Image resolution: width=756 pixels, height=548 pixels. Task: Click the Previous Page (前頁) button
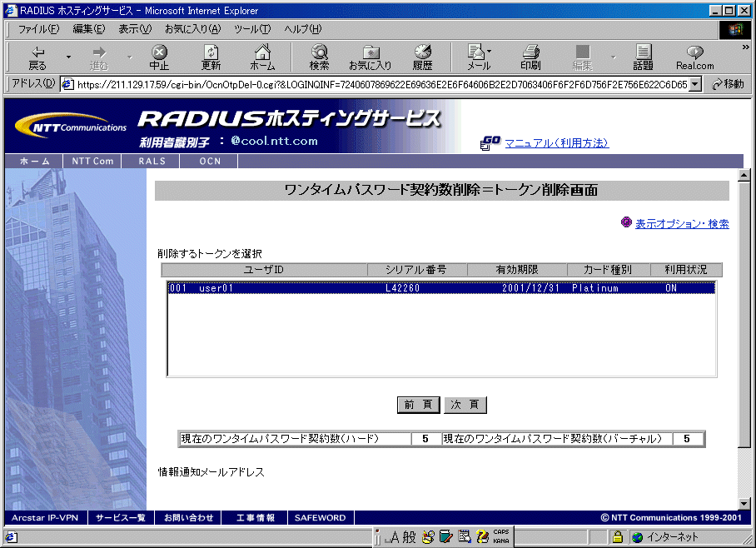[x=418, y=405]
